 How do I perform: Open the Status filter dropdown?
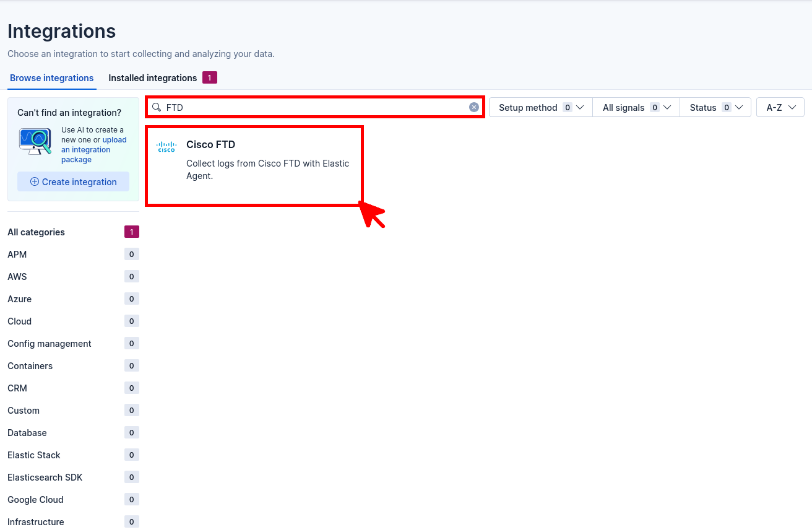[x=715, y=107]
